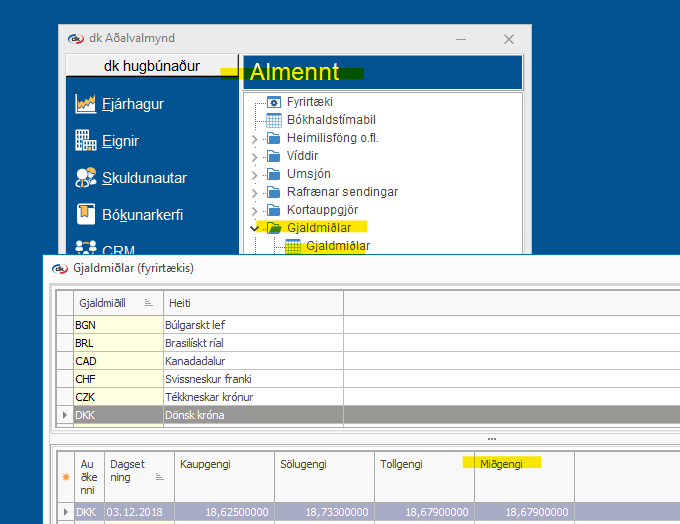680x524 pixels.
Task: Click the Gjaldmiðlar grid icon in tree
Action: tap(293, 246)
